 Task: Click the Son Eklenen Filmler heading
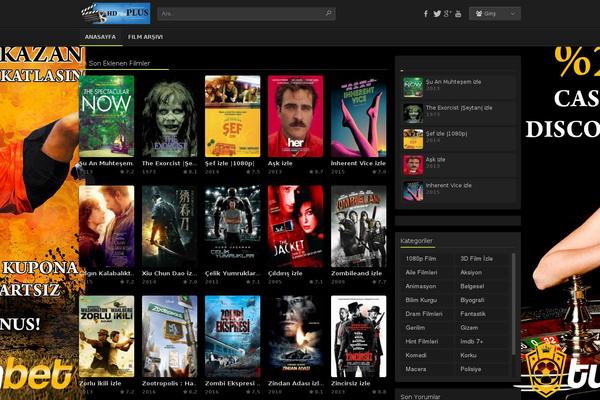pyautogui.click(x=119, y=64)
